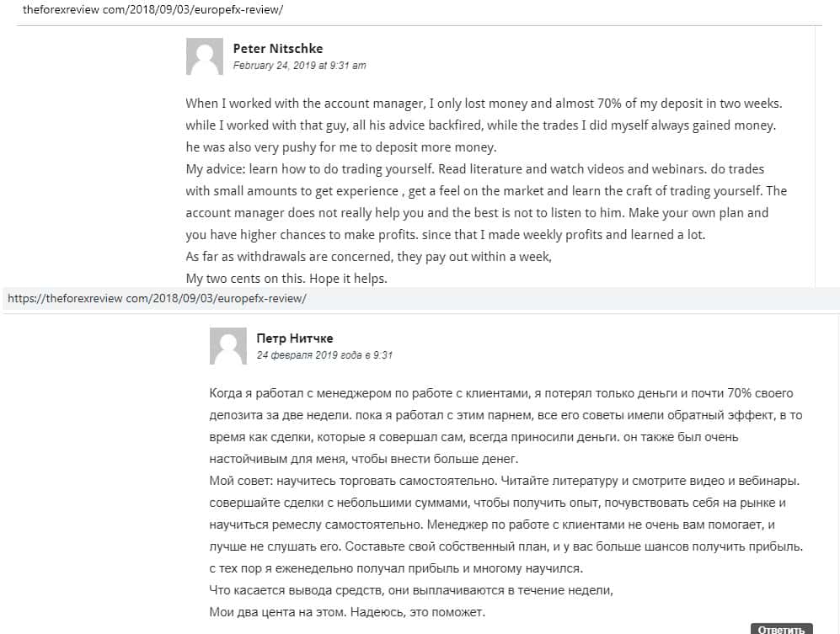Click the line "Мои два цента на этом"
Viewport: 840px width, 634px height.
click(347, 612)
